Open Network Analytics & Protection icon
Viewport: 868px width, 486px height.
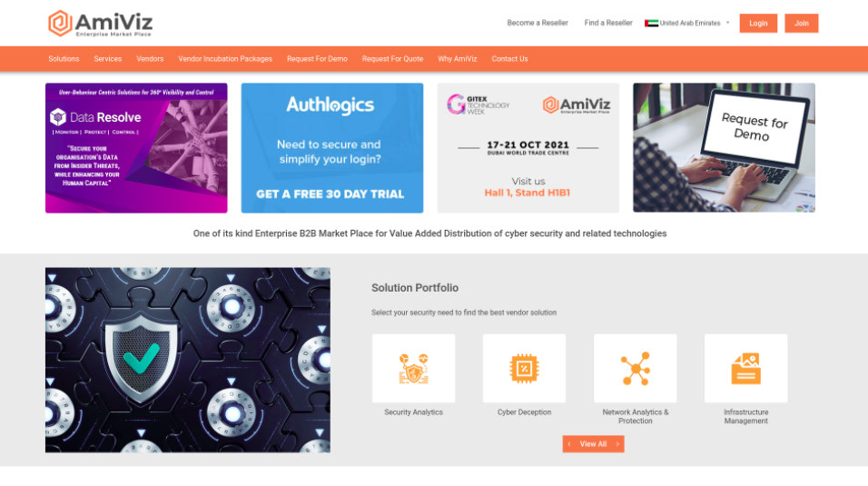pos(635,368)
